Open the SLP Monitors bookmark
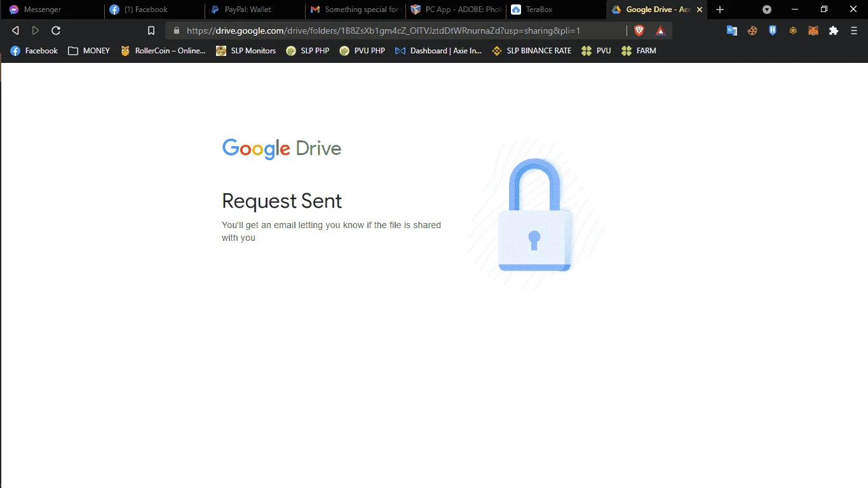The image size is (868, 488). tap(246, 51)
